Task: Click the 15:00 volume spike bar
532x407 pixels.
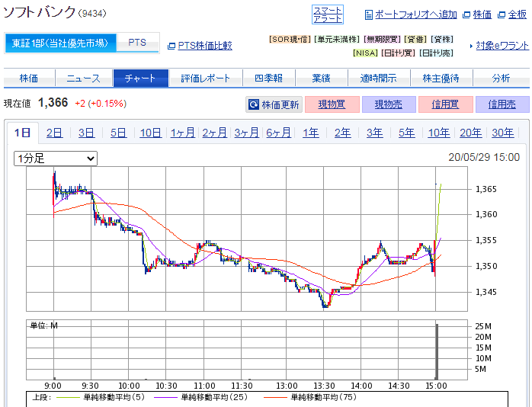Action: pyautogui.click(x=437, y=351)
